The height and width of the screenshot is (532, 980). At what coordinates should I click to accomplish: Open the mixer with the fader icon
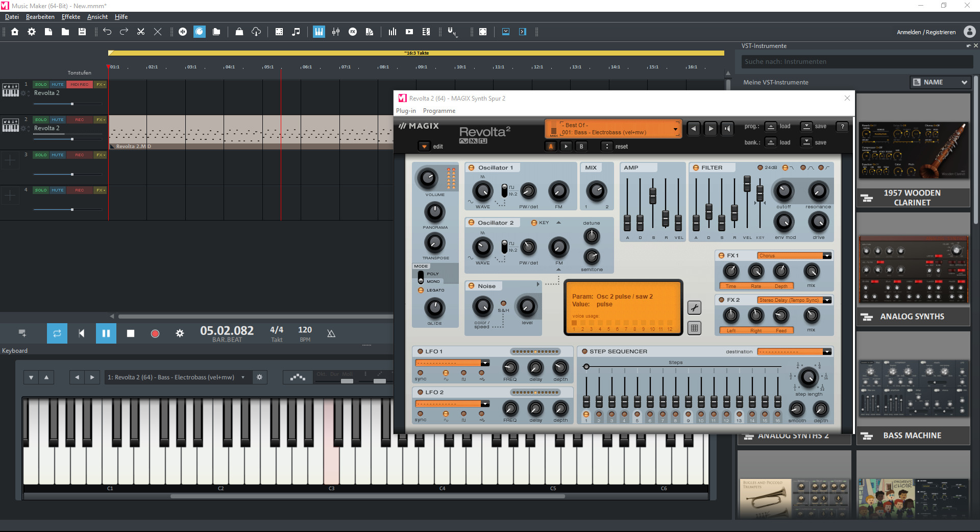336,32
